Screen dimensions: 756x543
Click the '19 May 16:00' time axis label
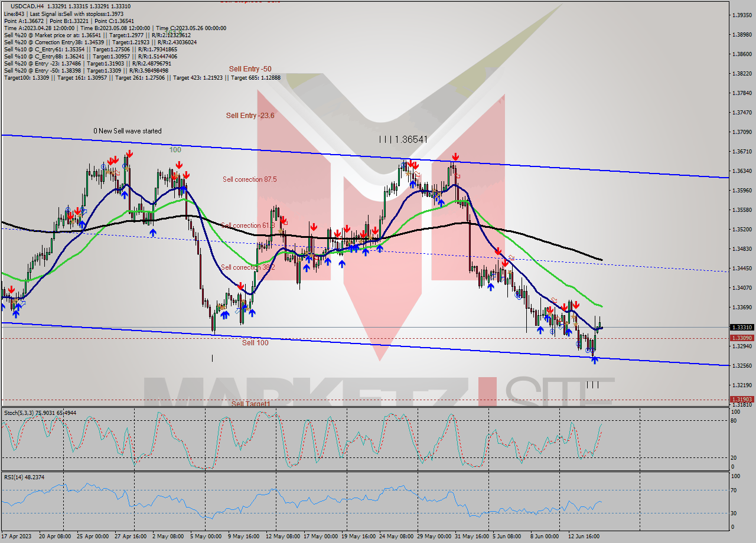(x=359, y=536)
